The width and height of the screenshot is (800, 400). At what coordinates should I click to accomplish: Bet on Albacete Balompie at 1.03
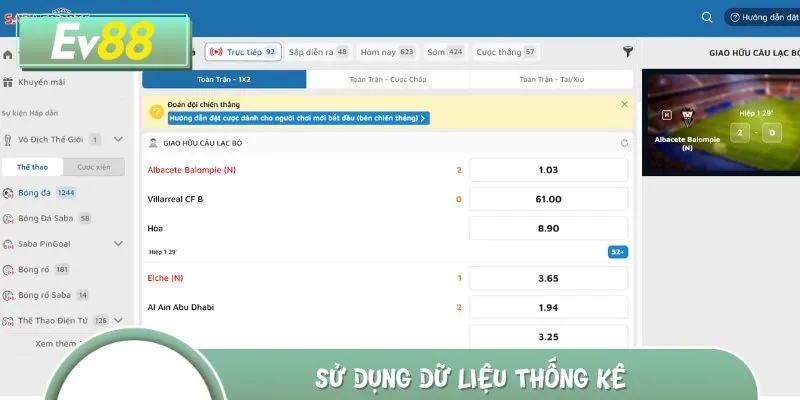coord(548,170)
